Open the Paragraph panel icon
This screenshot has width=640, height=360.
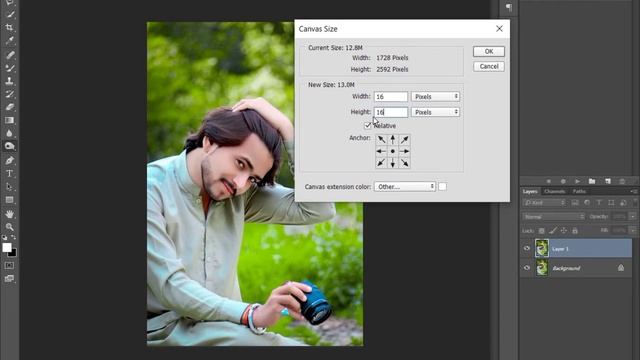click(509, 7)
